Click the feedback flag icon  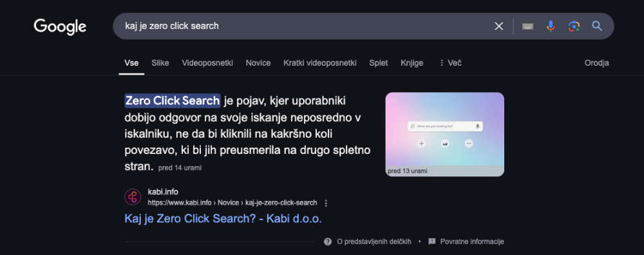pyautogui.click(x=431, y=241)
